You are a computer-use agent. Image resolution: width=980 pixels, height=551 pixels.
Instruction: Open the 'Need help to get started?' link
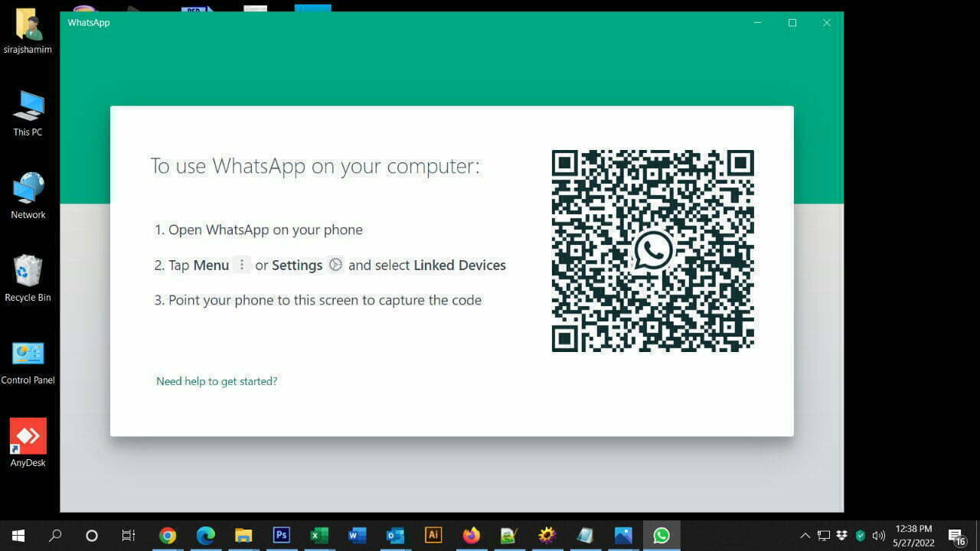217,381
